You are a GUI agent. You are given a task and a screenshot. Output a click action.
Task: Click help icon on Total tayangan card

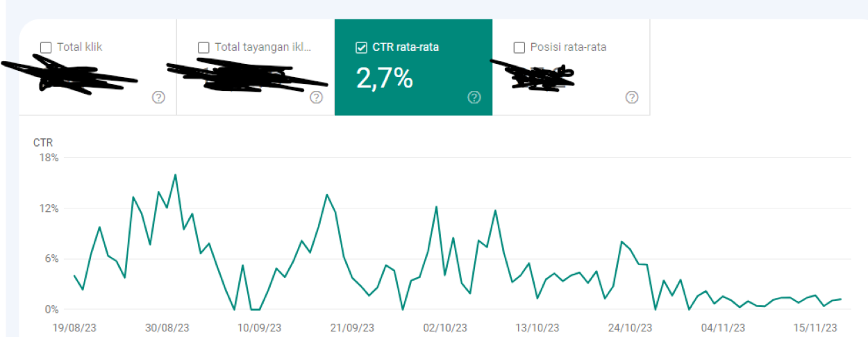pos(316,97)
